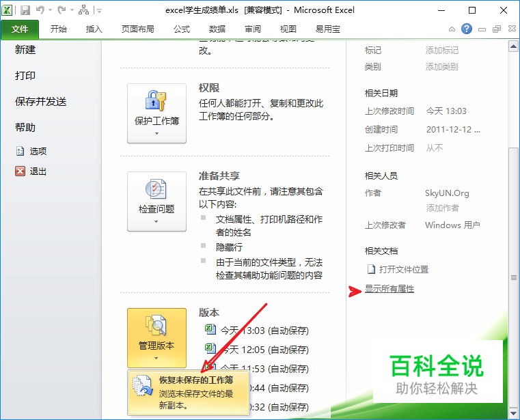Open the Redo history dropdown arrow
The height and width of the screenshot is (420, 520).
72,10
